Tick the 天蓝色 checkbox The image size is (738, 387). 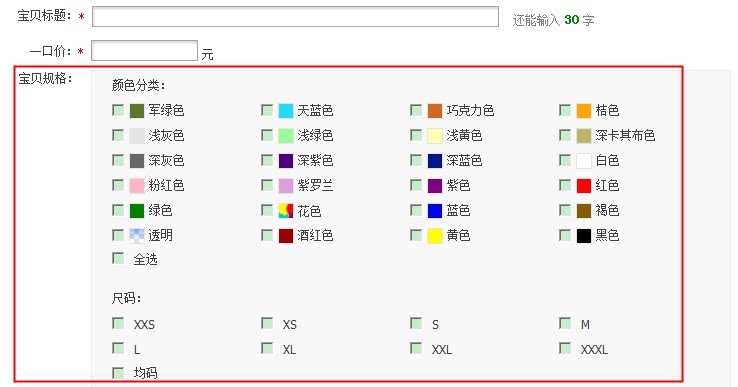[267, 110]
